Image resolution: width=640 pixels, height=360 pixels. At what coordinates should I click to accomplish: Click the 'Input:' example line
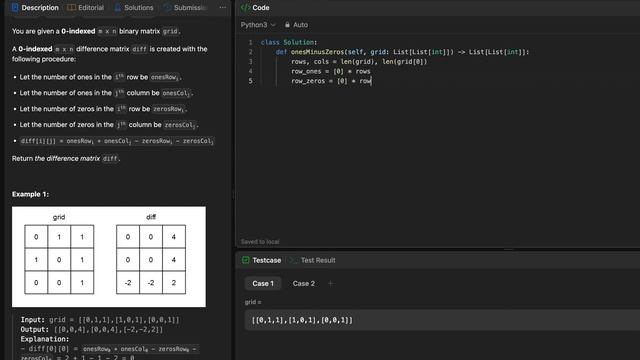pyautogui.click(x=100, y=320)
